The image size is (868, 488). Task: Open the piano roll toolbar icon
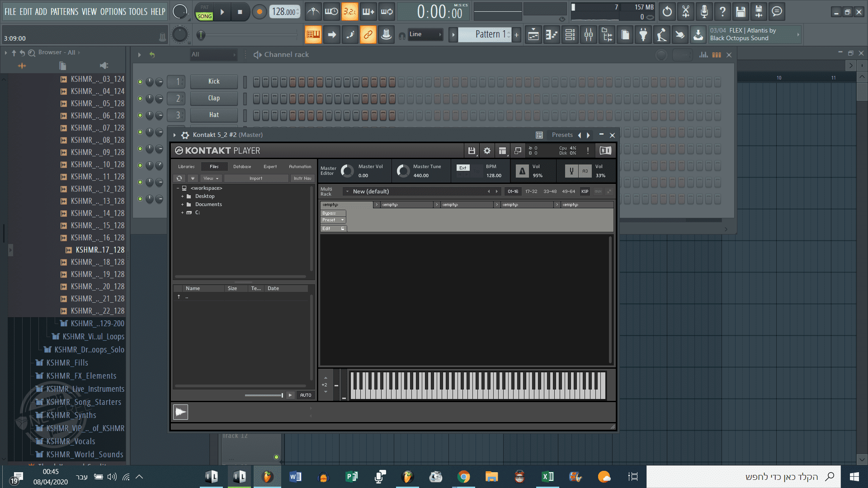(552, 35)
